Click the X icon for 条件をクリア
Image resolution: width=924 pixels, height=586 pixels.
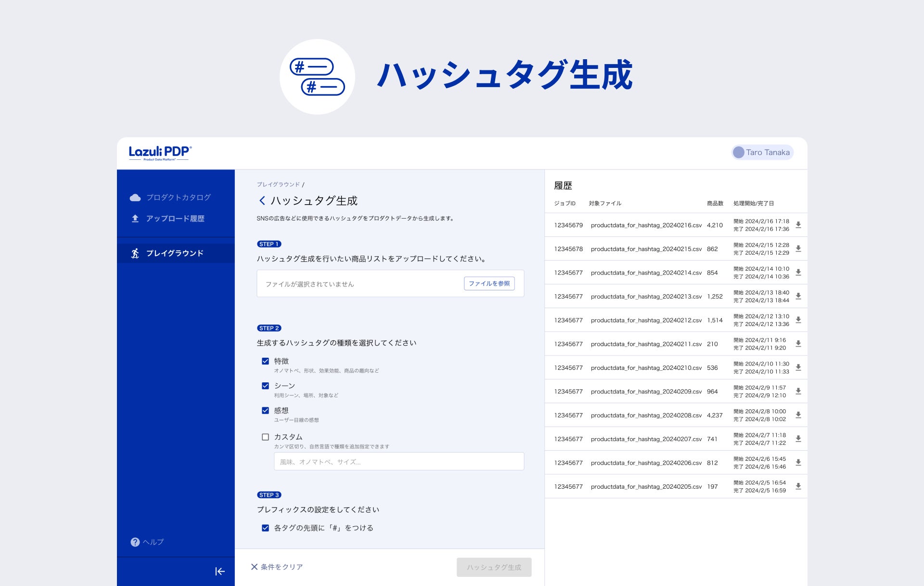click(254, 567)
